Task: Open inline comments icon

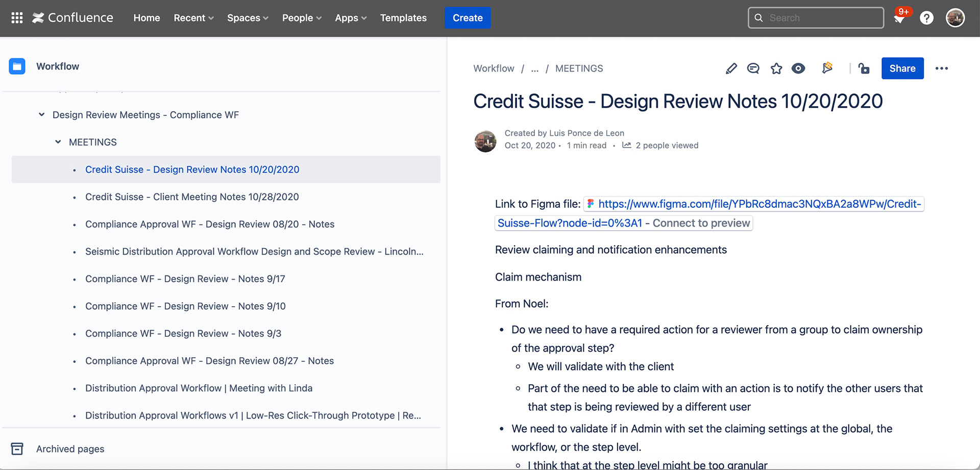Action: [753, 68]
